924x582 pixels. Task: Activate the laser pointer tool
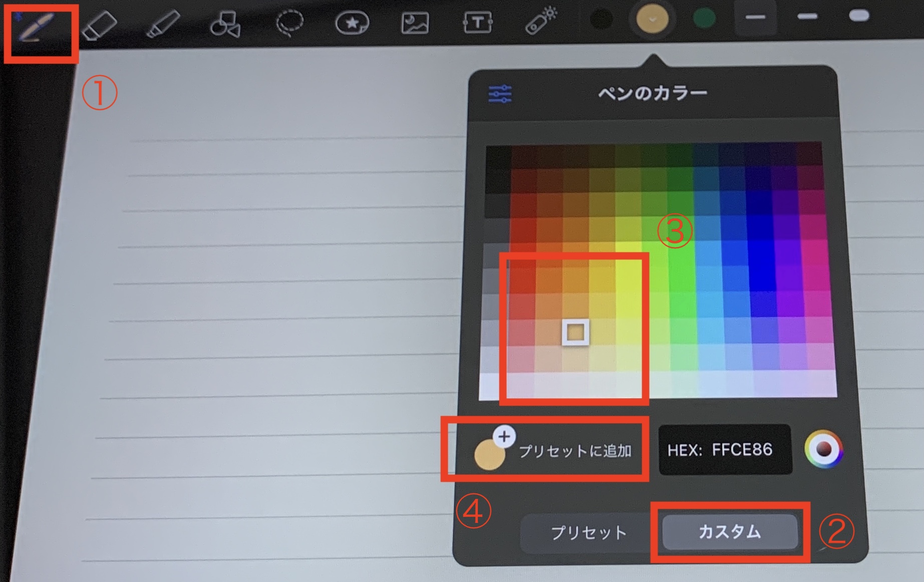coord(541,20)
